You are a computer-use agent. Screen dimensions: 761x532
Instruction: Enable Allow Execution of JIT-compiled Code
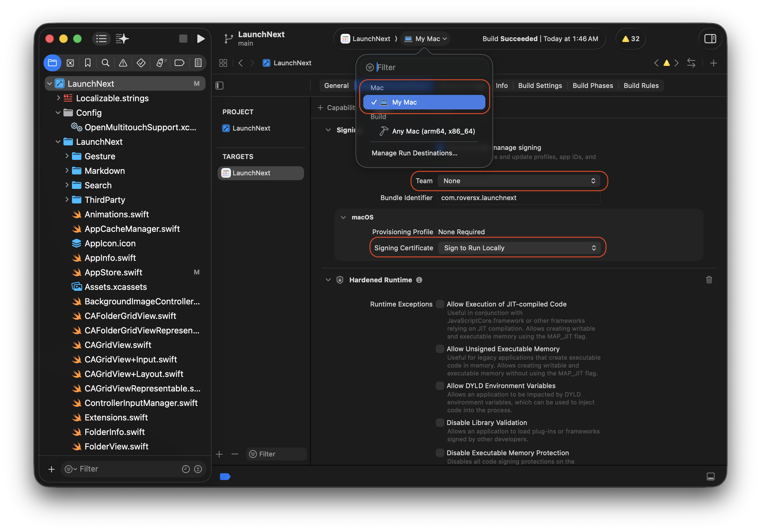440,304
